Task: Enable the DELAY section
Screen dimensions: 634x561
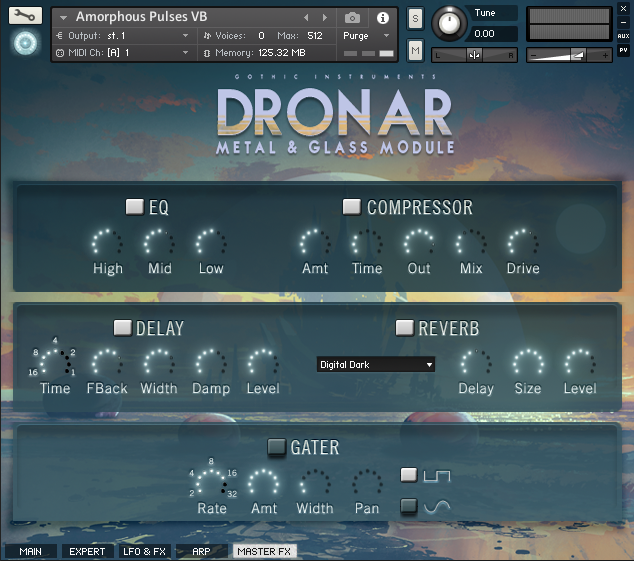Action: click(x=123, y=328)
